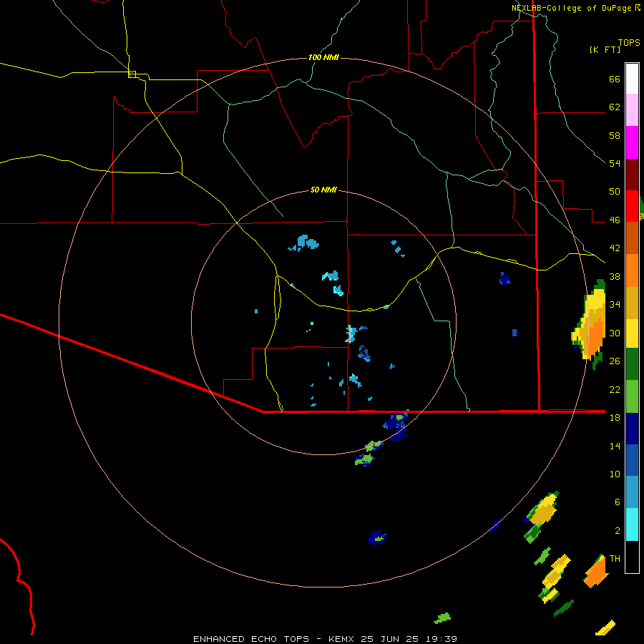Viewport: 644px width, 644px height.
Task: Pick the navy blue legend swatch
Action: pyautogui.click(x=632, y=429)
